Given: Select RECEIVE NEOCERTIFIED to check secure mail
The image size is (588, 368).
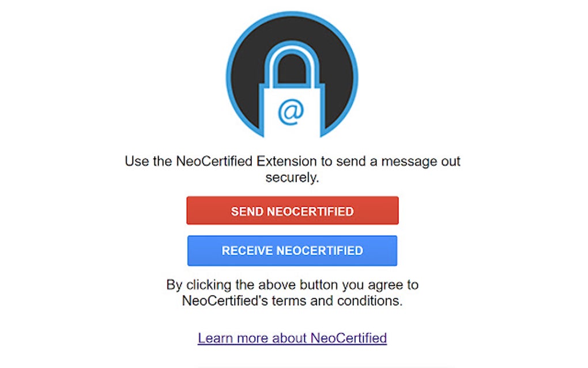Looking at the screenshot, I should (292, 250).
